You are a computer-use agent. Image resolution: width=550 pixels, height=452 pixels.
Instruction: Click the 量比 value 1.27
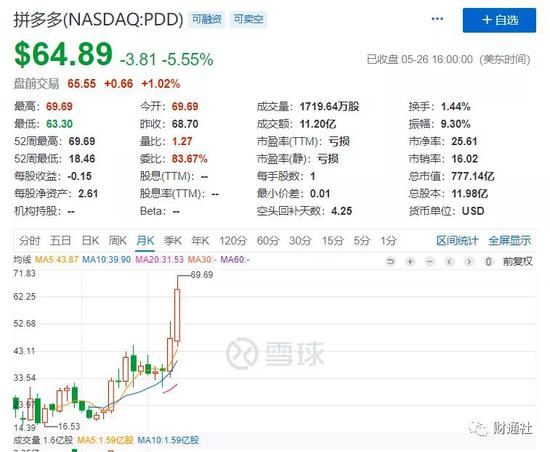click(182, 141)
